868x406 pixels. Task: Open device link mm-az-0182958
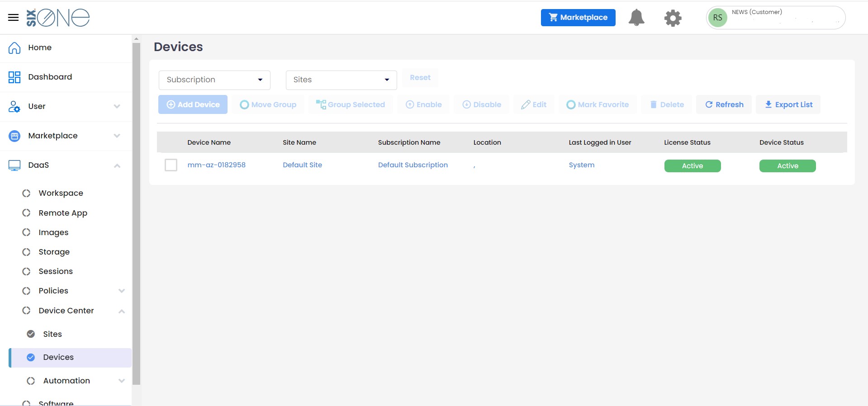tap(216, 165)
